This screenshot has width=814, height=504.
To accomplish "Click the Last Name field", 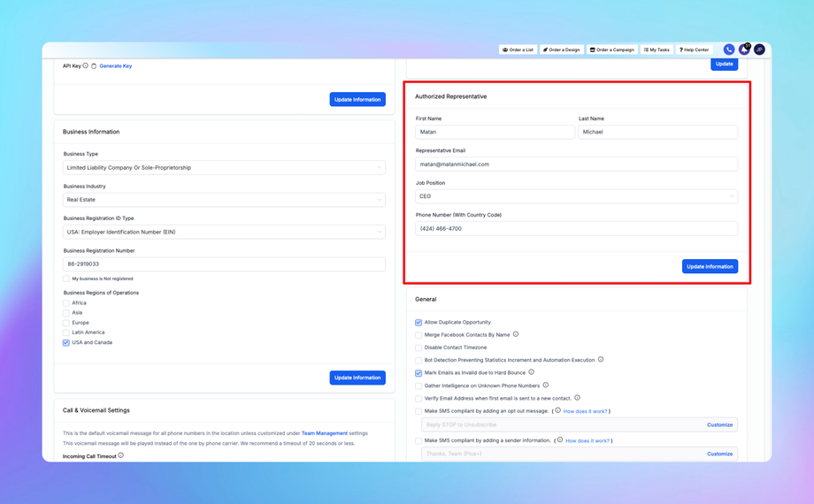I will click(x=657, y=132).
